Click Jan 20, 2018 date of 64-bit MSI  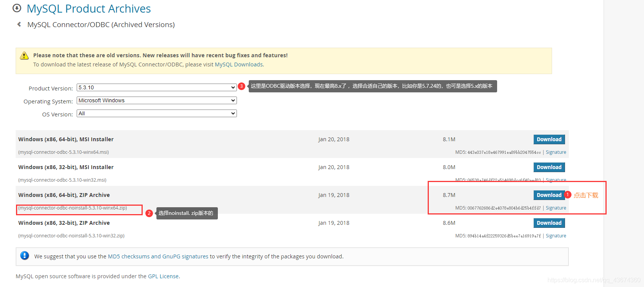tap(334, 139)
